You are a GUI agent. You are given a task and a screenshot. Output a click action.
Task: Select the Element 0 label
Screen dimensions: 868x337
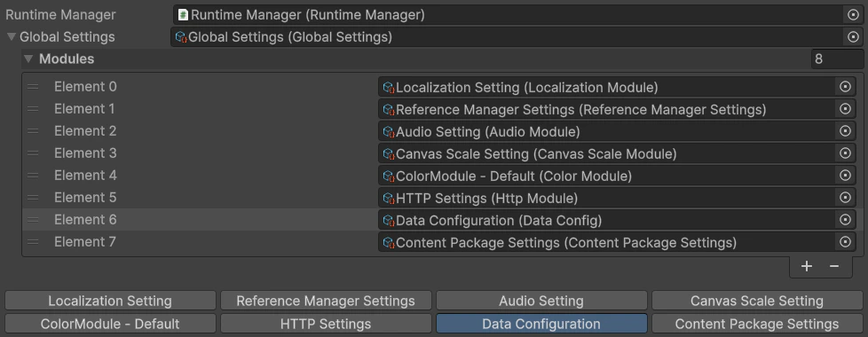(85, 87)
